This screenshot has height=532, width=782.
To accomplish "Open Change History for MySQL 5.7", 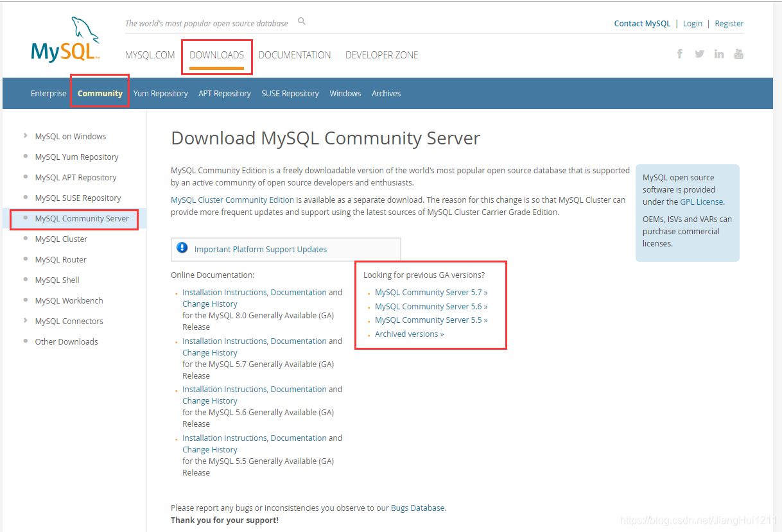I will tap(210, 353).
